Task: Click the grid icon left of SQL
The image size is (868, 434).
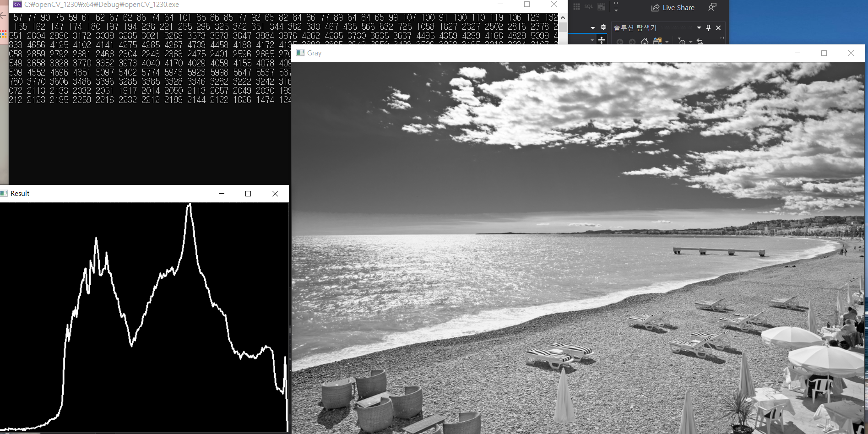Action: point(576,6)
